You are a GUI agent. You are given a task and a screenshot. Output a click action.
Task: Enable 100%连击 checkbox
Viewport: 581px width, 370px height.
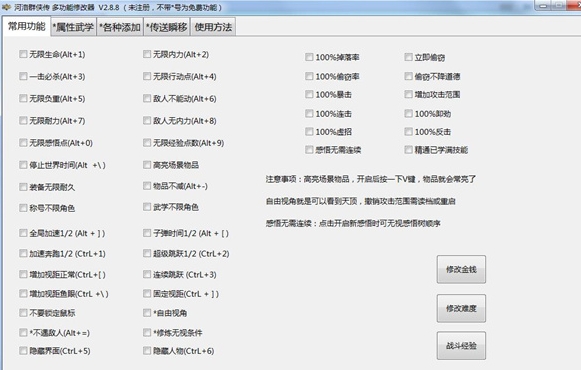pyautogui.click(x=309, y=113)
